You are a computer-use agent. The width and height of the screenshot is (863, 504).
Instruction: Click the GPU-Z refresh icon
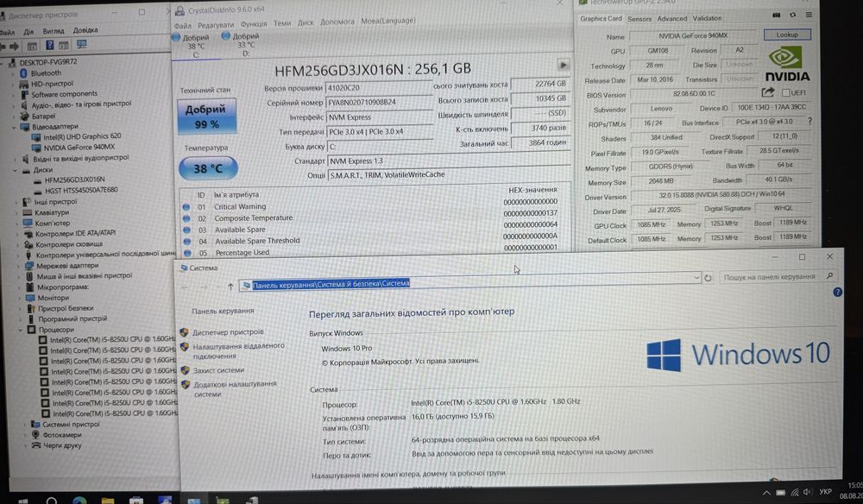pyautogui.click(x=792, y=15)
